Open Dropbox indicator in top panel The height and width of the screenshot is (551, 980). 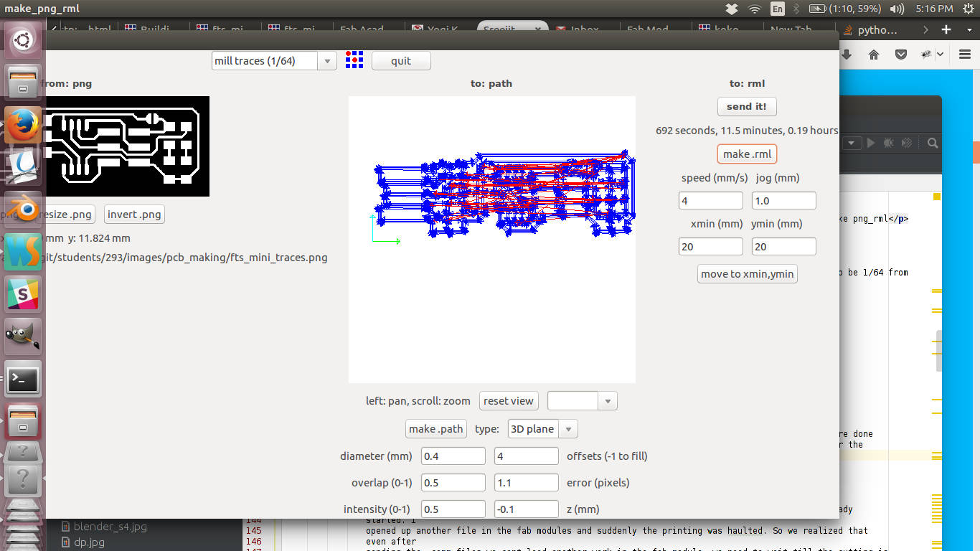[732, 9]
